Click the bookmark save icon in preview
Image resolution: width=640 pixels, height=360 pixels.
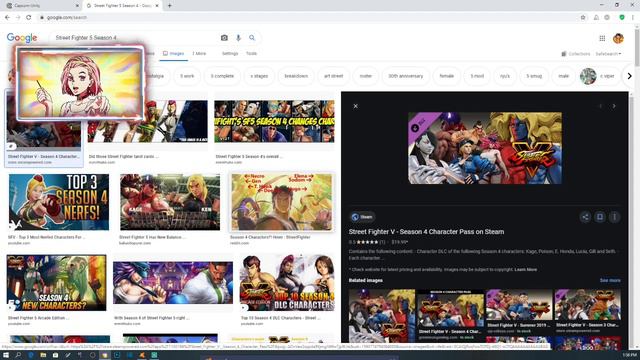pyautogui.click(x=600, y=217)
